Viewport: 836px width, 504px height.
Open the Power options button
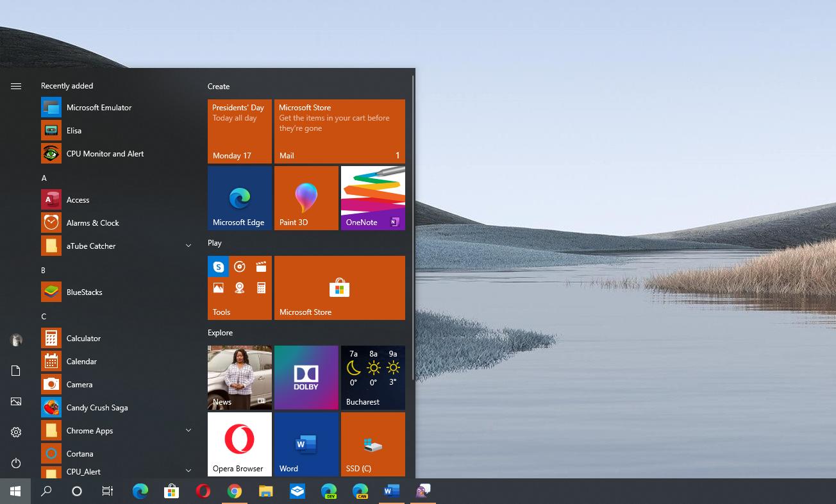point(16,463)
